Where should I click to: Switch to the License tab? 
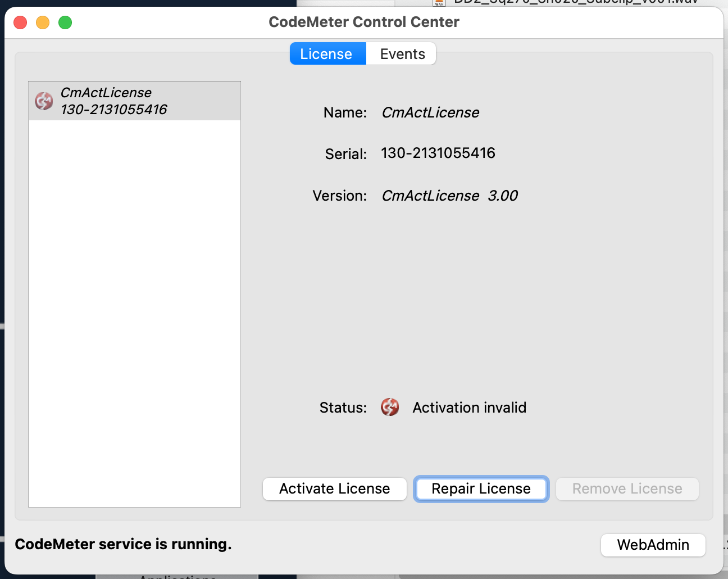point(328,54)
